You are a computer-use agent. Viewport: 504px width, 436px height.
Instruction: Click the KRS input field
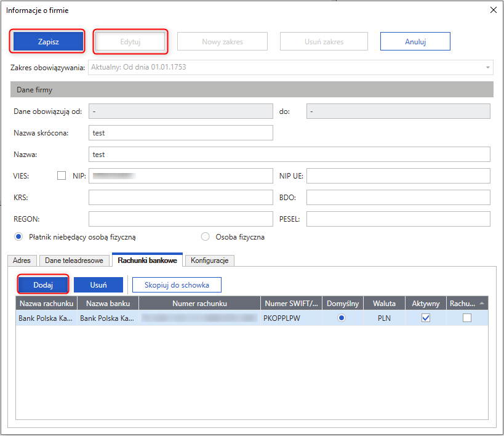click(181, 197)
